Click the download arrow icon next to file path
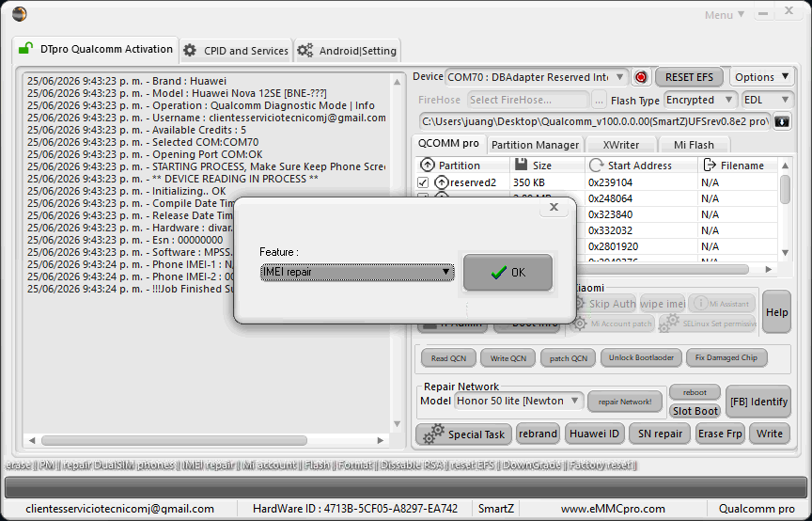The width and height of the screenshot is (812, 521). (782, 122)
